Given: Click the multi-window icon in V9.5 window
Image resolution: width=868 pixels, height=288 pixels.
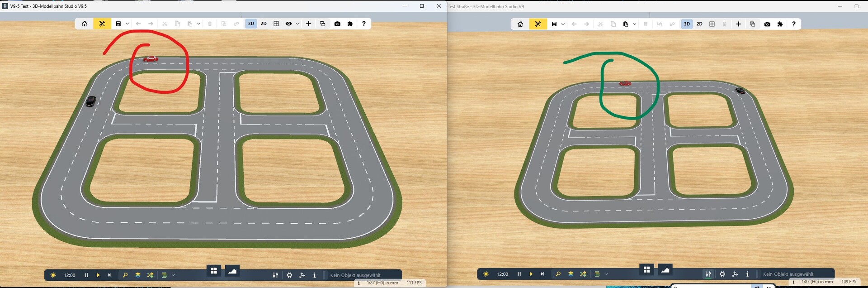Looking at the screenshot, I should coord(323,24).
